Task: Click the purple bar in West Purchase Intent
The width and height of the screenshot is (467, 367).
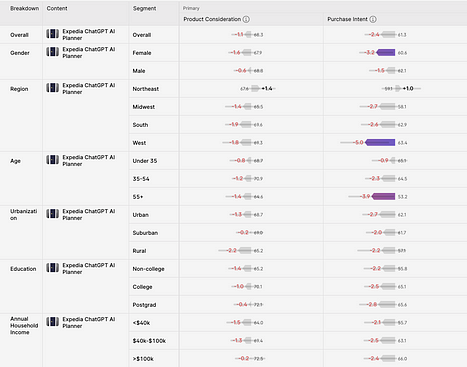Action: 380,143
